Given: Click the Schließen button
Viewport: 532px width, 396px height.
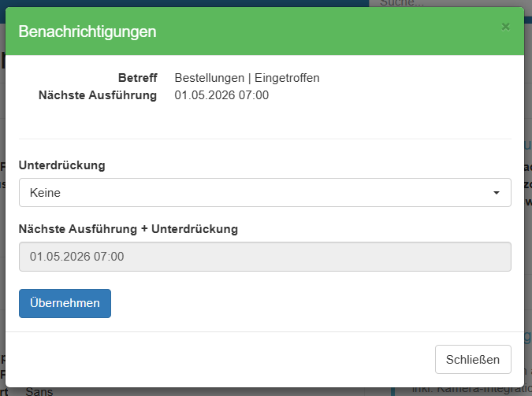Looking at the screenshot, I should coord(473,359).
